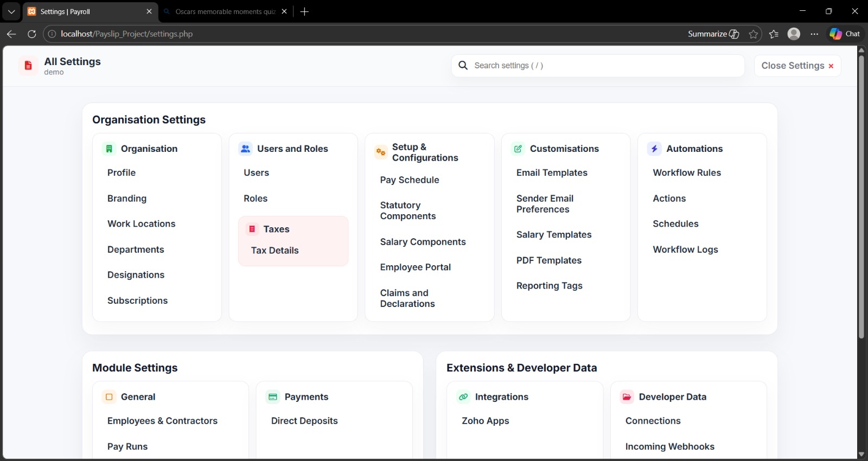Click the Taxes receipt icon
The height and width of the screenshot is (461, 868).
[x=252, y=229]
